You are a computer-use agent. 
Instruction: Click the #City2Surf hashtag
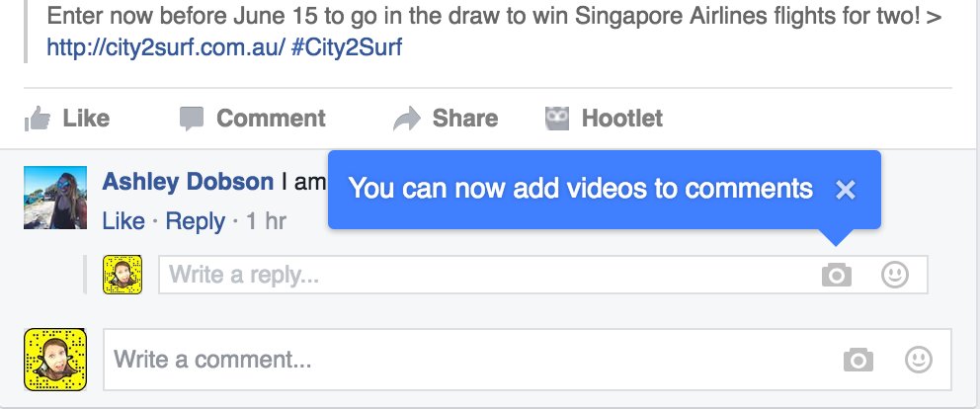tap(346, 46)
